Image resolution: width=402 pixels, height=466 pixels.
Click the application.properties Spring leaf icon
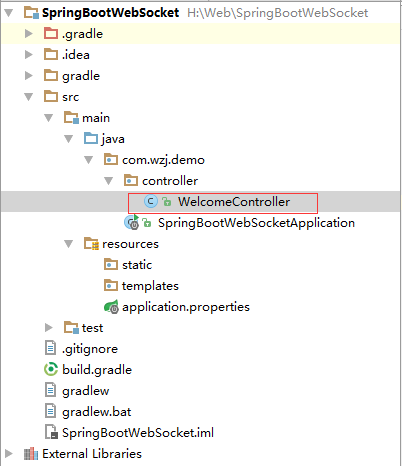(x=111, y=307)
